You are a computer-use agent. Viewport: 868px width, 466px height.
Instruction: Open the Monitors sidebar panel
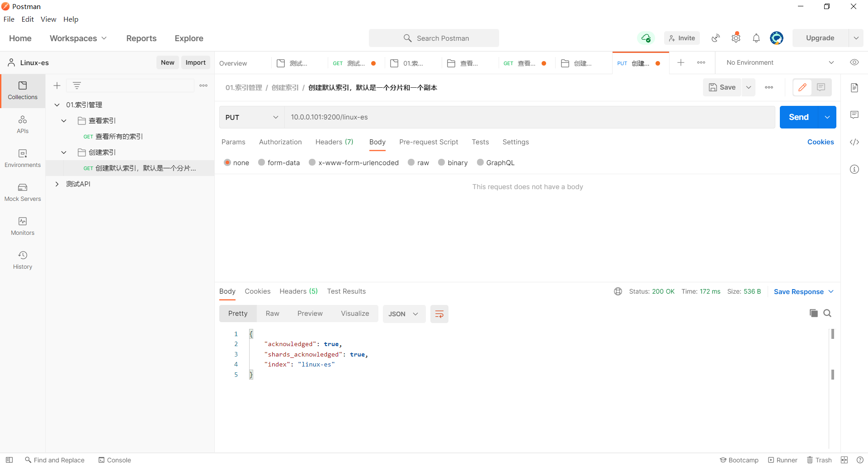23,227
